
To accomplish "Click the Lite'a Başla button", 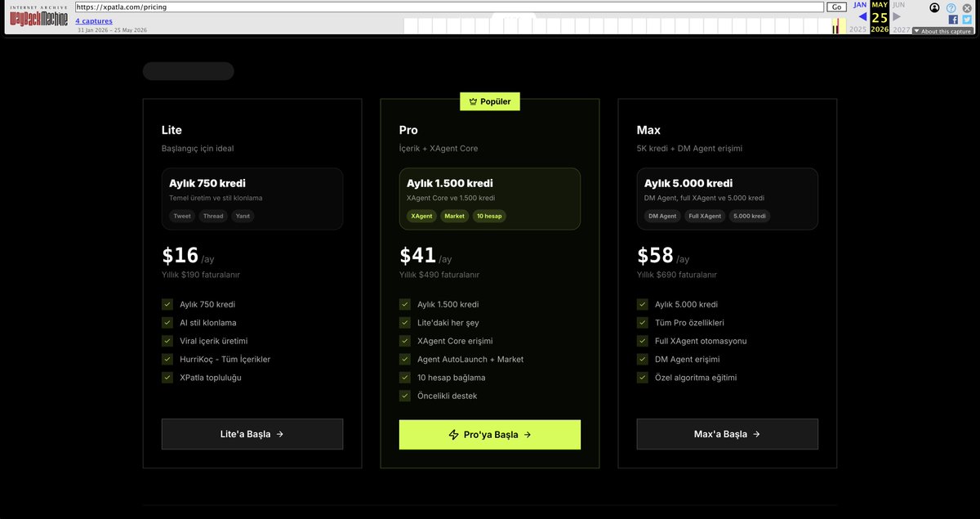I will click(x=252, y=434).
